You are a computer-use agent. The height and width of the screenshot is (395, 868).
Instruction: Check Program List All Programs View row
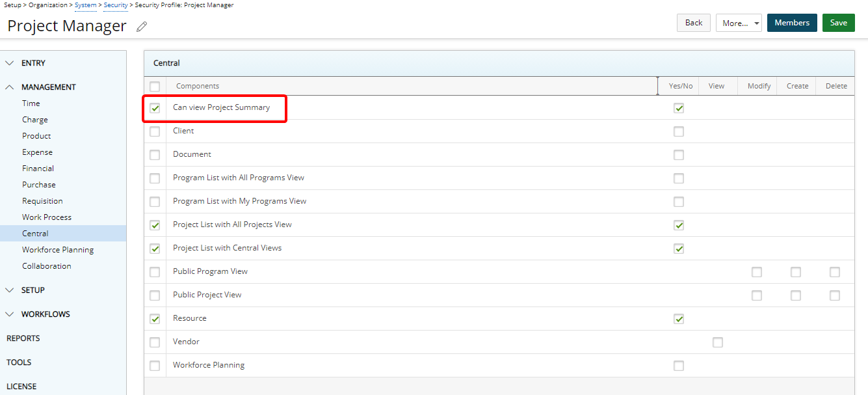coord(155,178)
